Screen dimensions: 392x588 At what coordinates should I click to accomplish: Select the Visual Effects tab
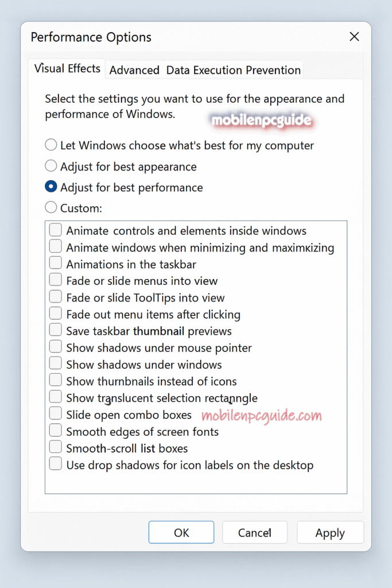[67, 68]
